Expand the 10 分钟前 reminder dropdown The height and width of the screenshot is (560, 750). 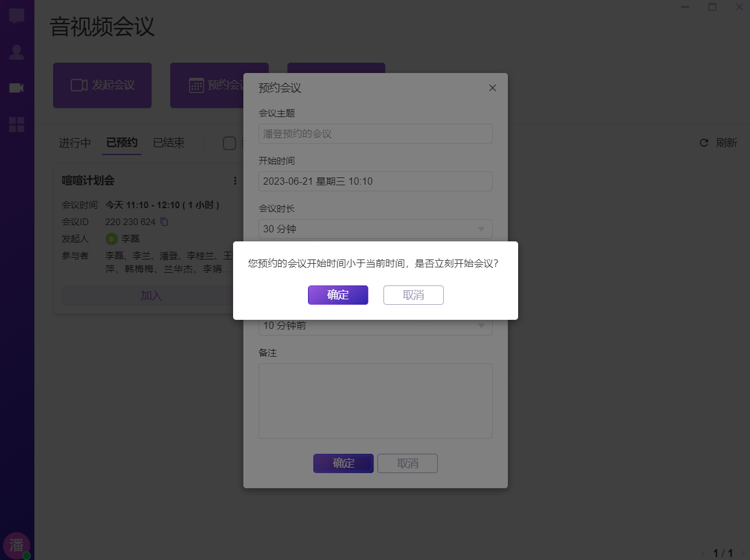click(x=375, y=326)
